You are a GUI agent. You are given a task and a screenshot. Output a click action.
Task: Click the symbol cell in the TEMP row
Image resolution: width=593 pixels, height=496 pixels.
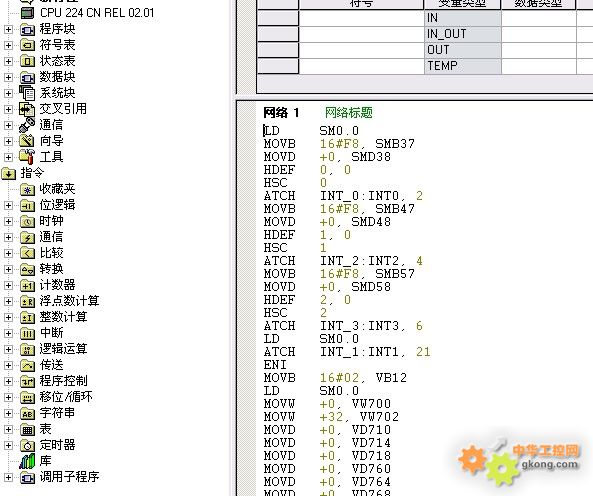tap(361, 66)
